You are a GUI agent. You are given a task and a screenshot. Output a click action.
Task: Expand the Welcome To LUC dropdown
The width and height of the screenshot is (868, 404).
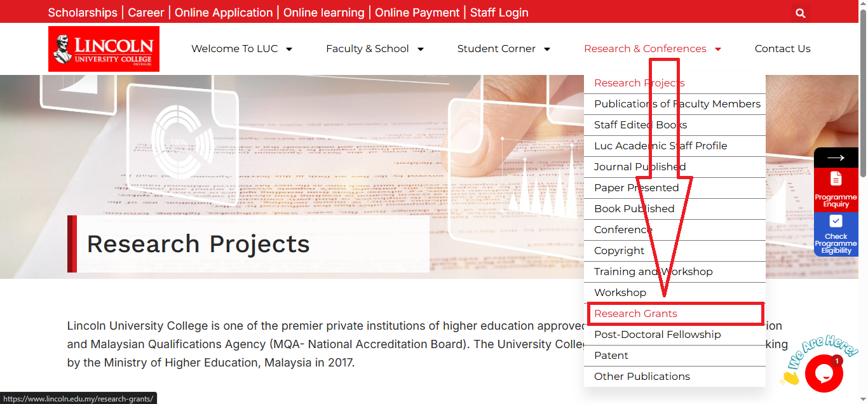tap(289, 49)
